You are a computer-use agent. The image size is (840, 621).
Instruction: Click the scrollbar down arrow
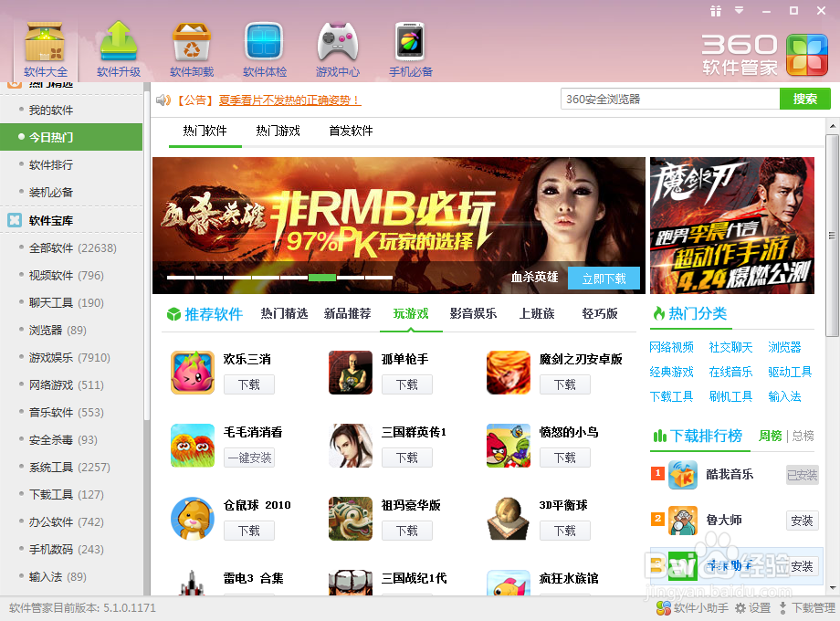[832, 588]
